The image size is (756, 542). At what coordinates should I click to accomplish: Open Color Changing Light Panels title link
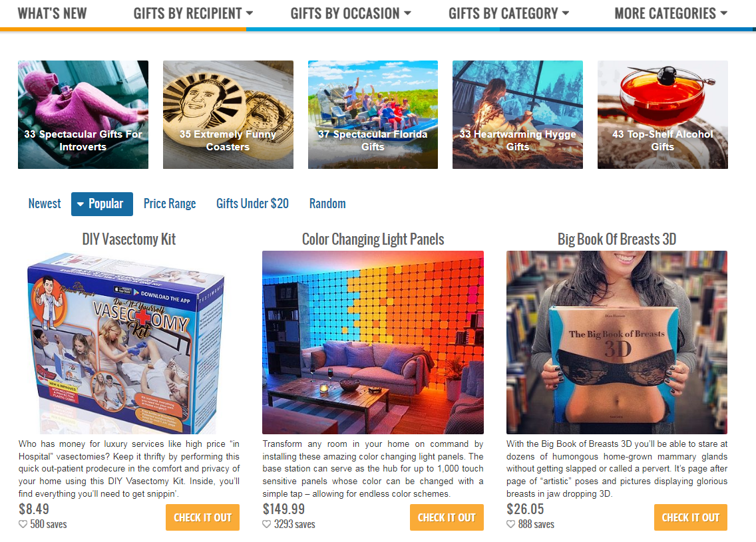point(373,239)
